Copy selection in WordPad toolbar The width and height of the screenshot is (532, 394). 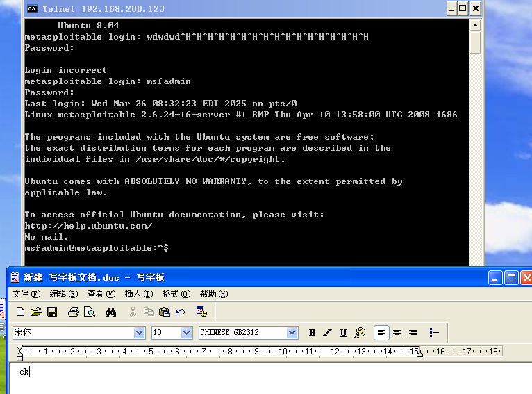click(x=149, y=312)
